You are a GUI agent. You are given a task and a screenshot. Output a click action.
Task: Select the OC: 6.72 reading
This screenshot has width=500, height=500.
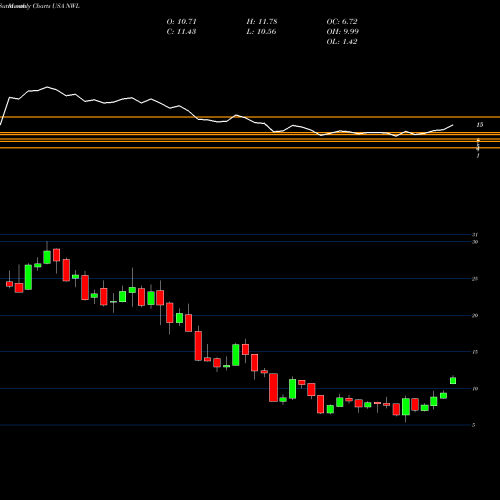coord(342,21)
